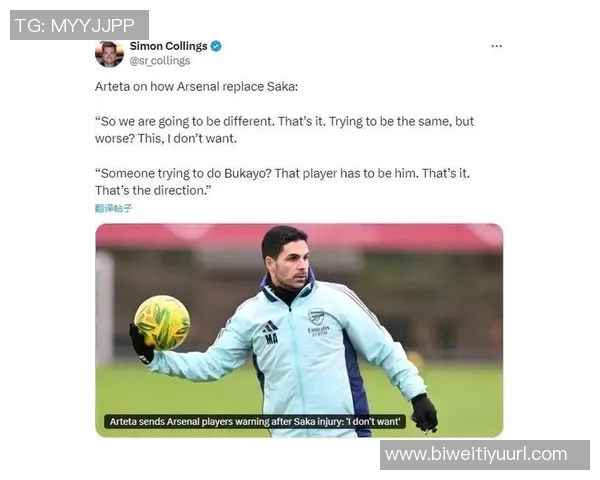Open the article headline caption about Saka injury
Image resolution: width=600 pixels, height=480 pixels.
click(255, 421)
